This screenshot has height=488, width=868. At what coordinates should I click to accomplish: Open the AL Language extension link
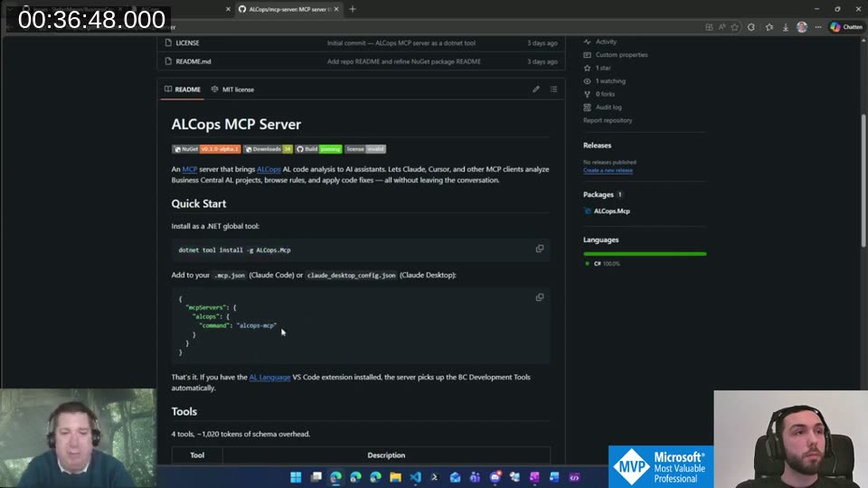pos(269,378)
